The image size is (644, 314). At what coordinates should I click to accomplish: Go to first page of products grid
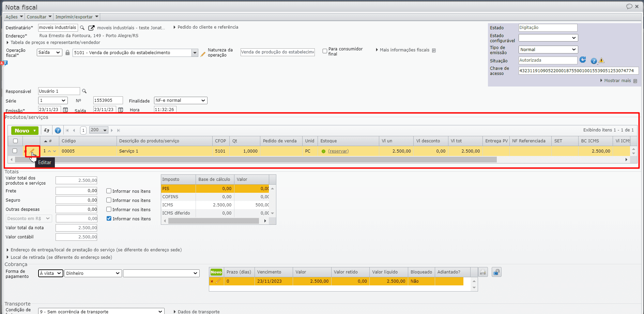coord(67,130)
